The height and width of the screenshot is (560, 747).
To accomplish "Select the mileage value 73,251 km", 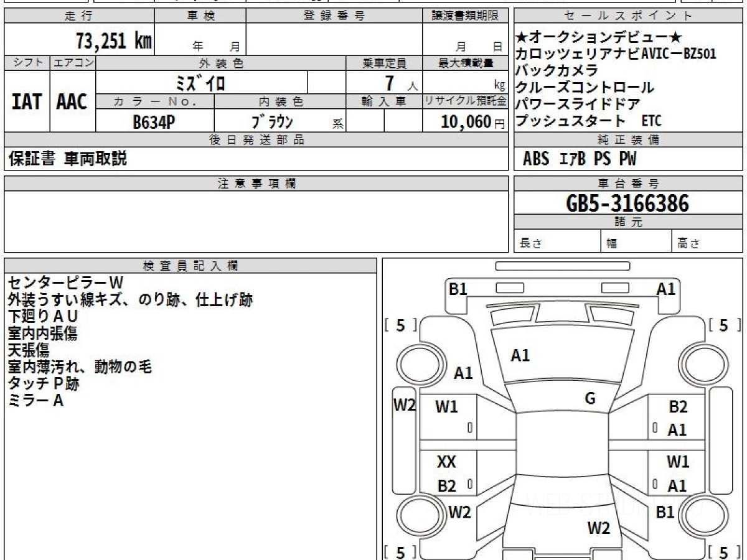I will point(114,40).
